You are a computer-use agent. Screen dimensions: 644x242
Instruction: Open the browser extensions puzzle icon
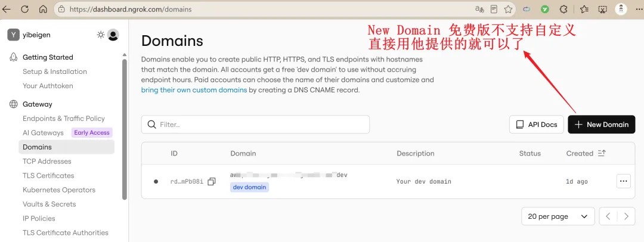(x=564, y=9)
